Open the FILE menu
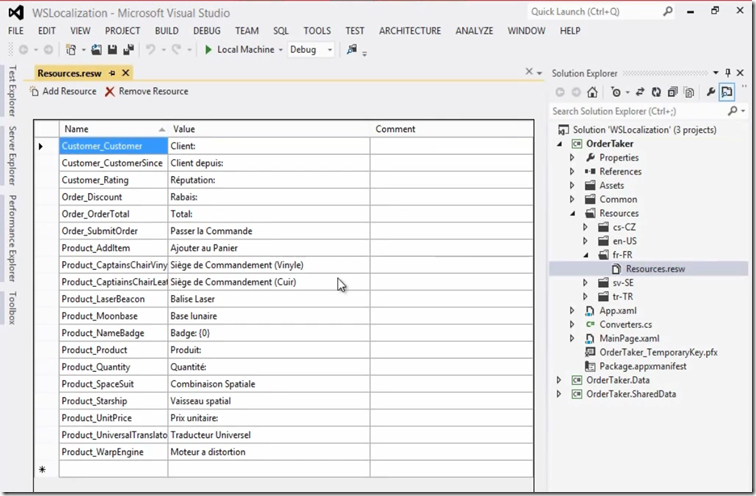This screenshot has height=496, width=756. (15, 31)
